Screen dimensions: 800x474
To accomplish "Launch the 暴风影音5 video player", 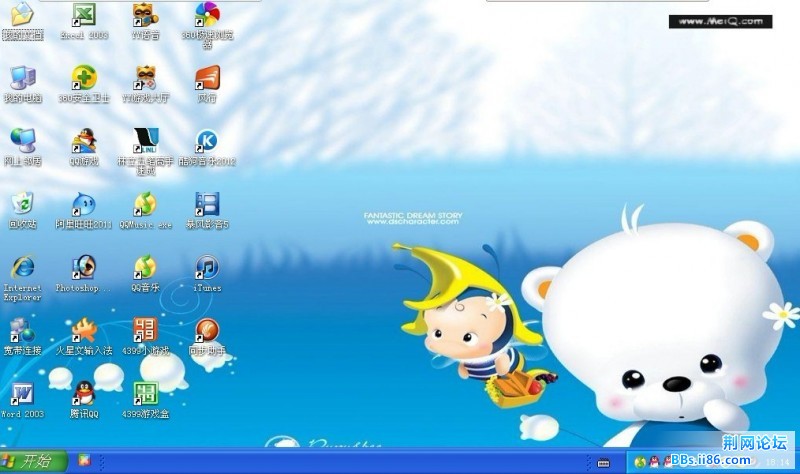I will pyautogui.click(x=207, y=204).
